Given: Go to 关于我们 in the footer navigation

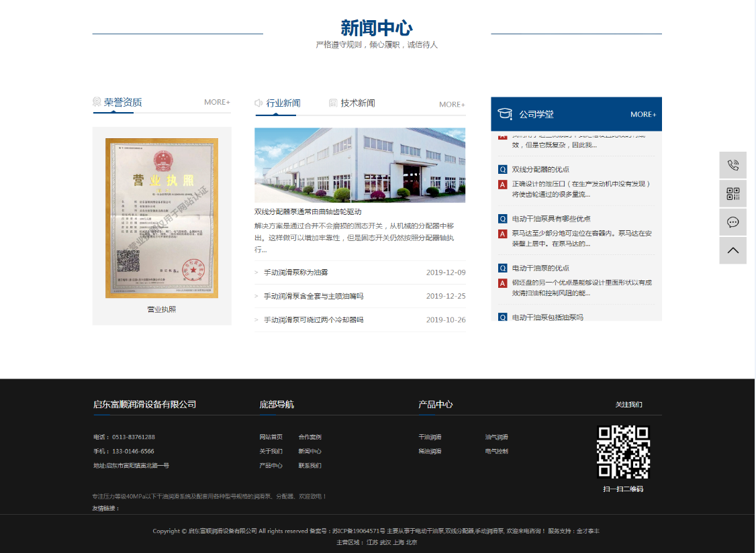Looking at the screenshot, I should pyautogui.click(x=271, y=451).
